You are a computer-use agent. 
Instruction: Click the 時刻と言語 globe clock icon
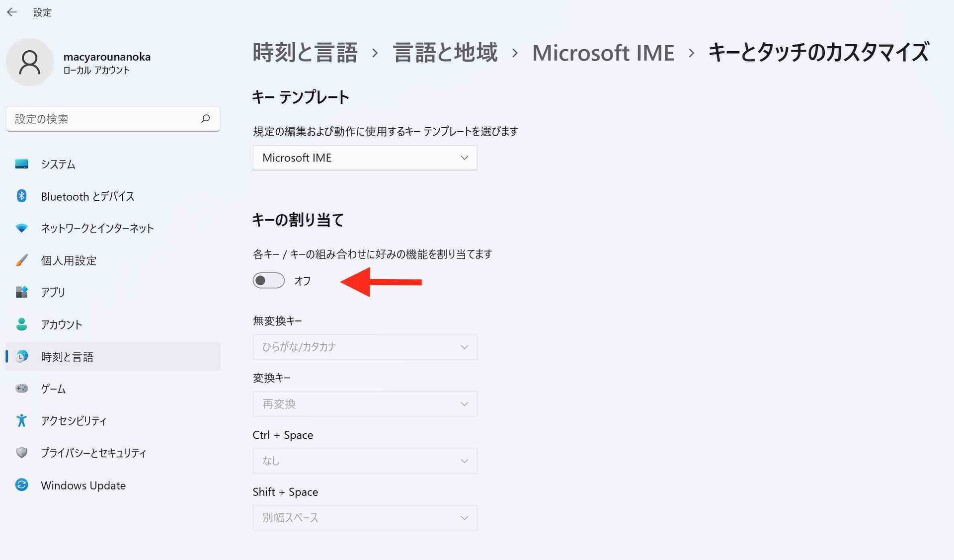point(21,356)
